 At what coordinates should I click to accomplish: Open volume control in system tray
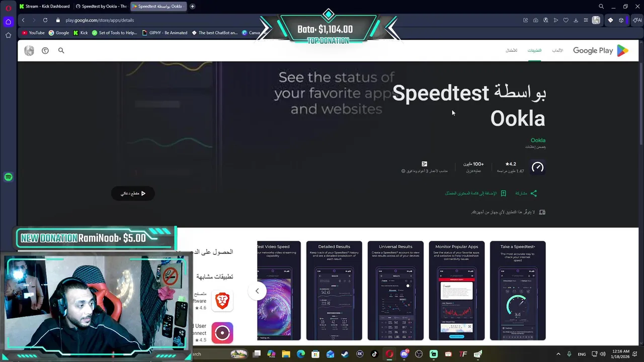point(603,354)
